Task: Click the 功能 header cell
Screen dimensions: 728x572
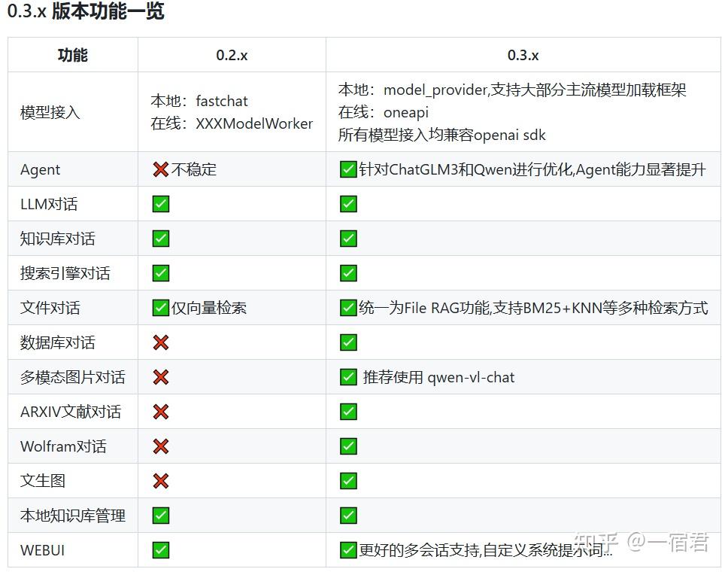Action: click(72, 54)
